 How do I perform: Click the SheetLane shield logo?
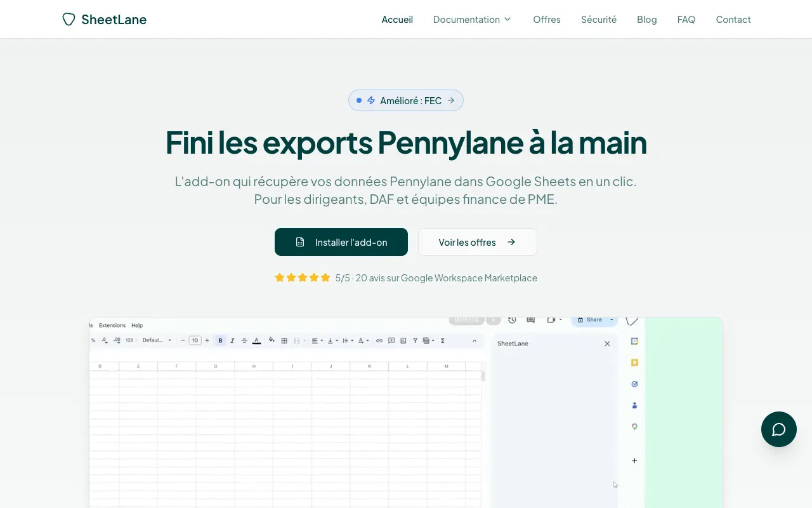[69, 20]
